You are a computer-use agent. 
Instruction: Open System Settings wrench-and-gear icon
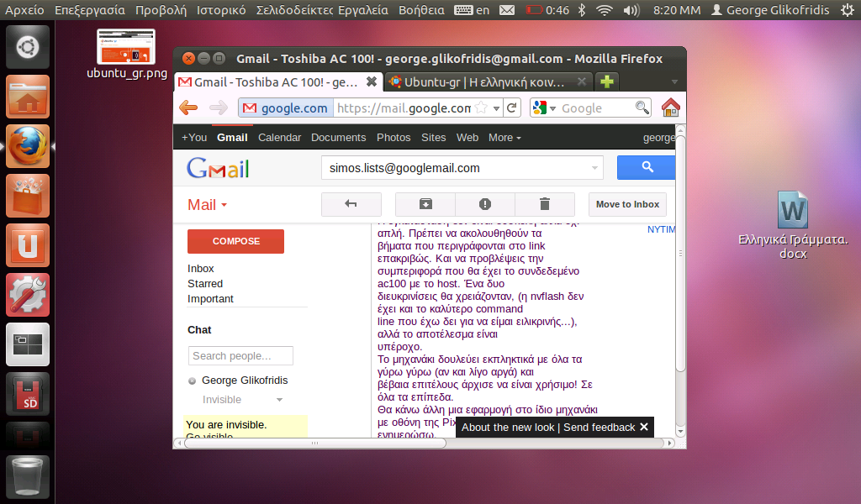click(x=28, y=295)
